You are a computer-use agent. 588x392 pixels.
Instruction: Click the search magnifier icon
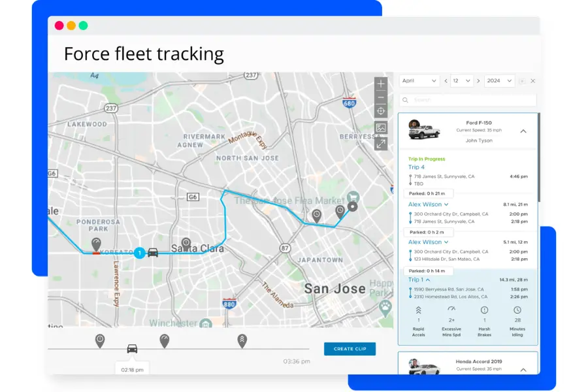405,100
